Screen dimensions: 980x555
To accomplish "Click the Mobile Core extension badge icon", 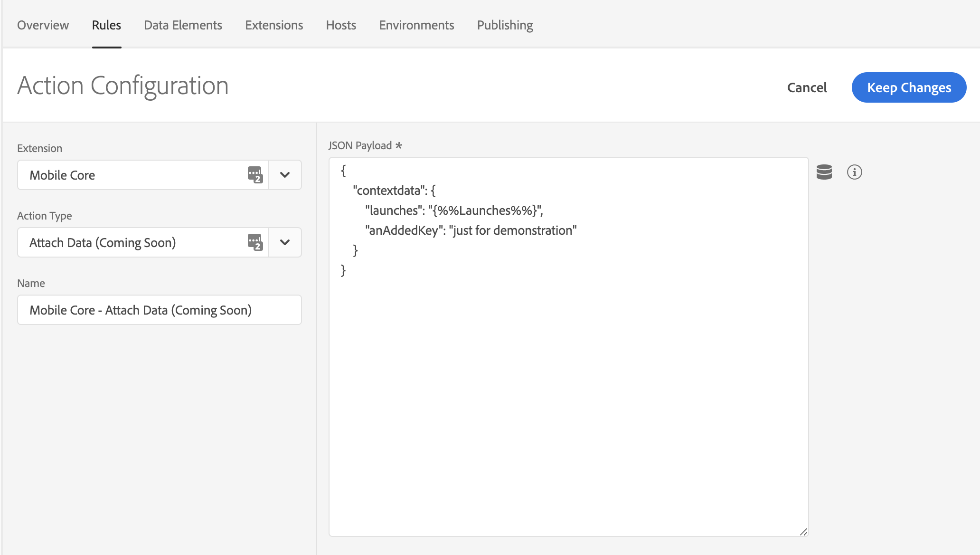I will pos(255,175).
